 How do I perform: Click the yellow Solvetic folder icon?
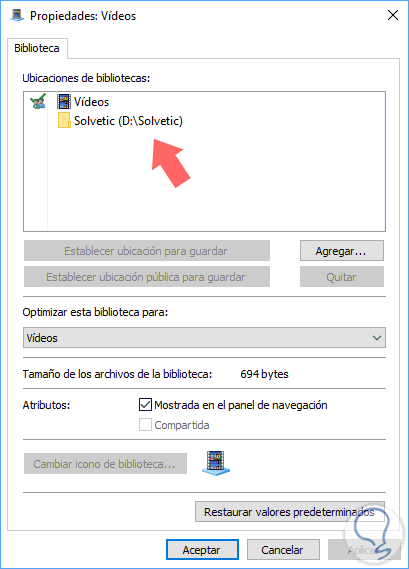tap(64, 120)
